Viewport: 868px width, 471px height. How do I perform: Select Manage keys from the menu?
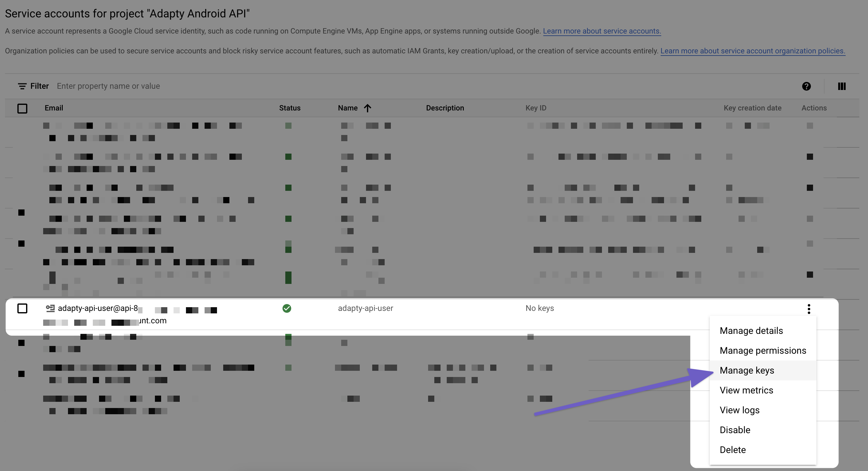coord(747,370)
